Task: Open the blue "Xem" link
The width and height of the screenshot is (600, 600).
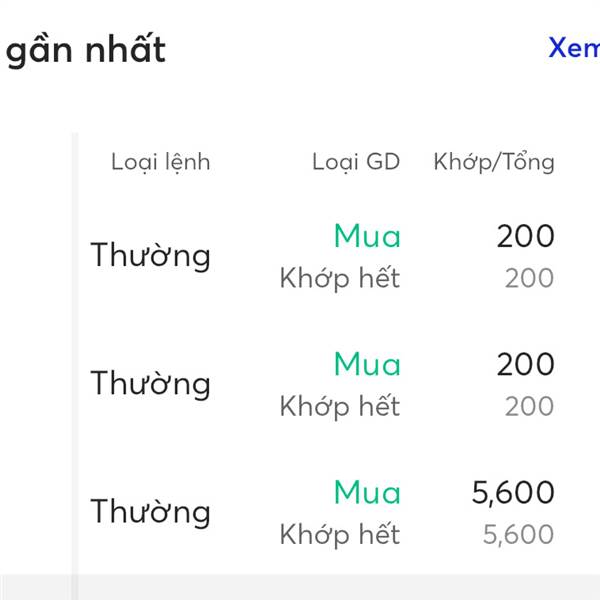Action: (x=574, y=47)
